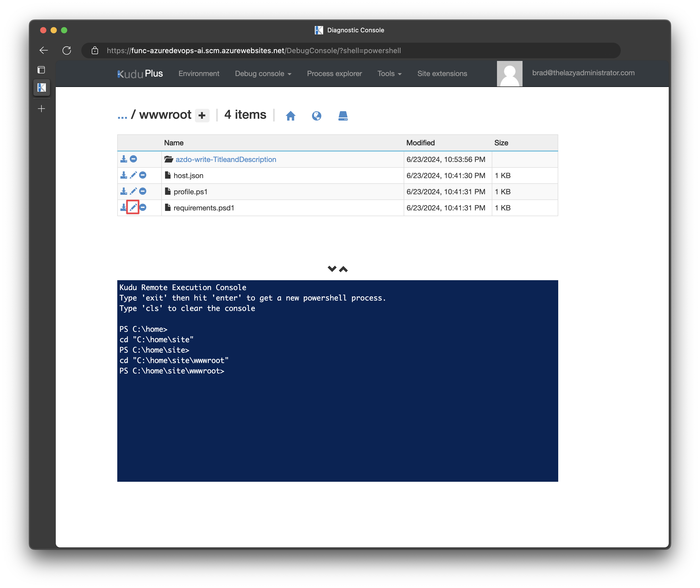Open the site root globe icon
700x588 pixels.
click(317, 116)
